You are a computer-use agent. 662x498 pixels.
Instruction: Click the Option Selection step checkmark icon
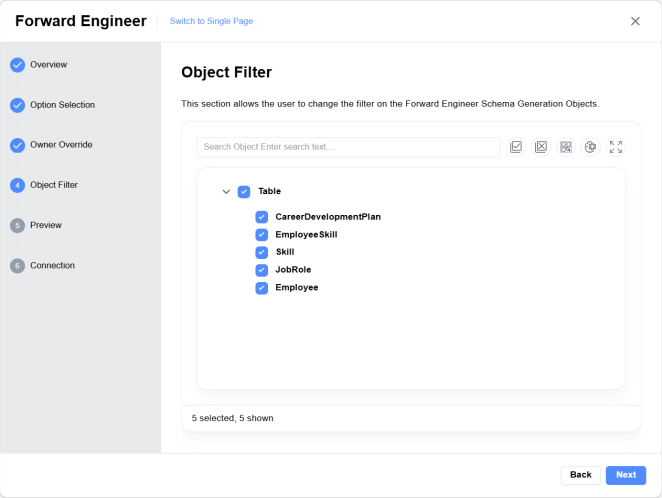click(17, 105)
